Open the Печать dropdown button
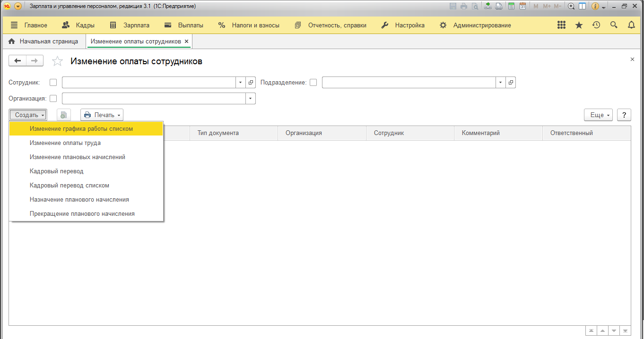The height and width of the screenshot is (339, 644). tap(102, 115)
